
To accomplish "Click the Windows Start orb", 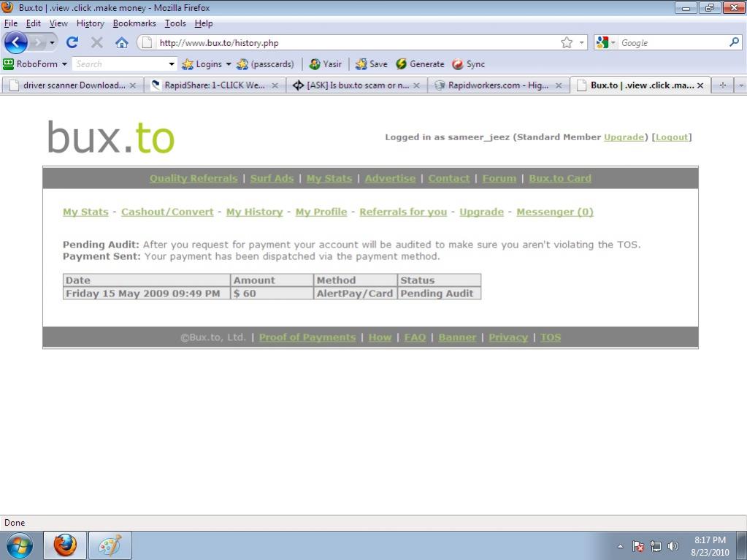I will [20, 545].
